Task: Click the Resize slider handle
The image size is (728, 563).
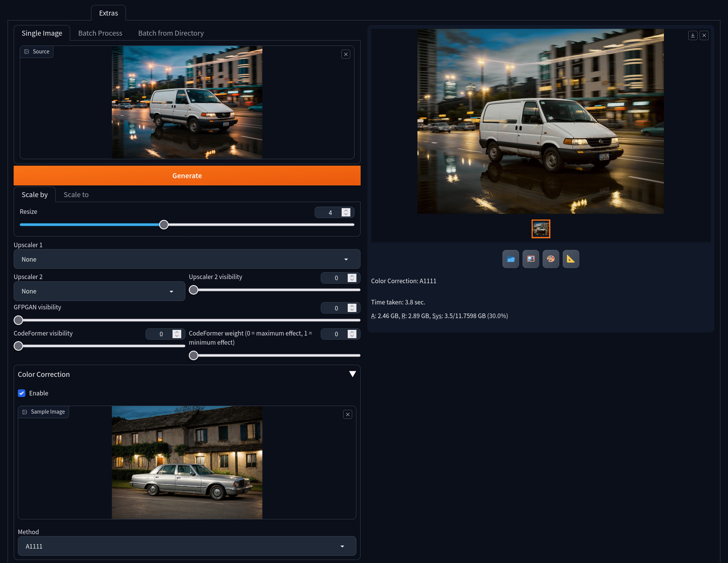Action: click(x=164, y=225)
